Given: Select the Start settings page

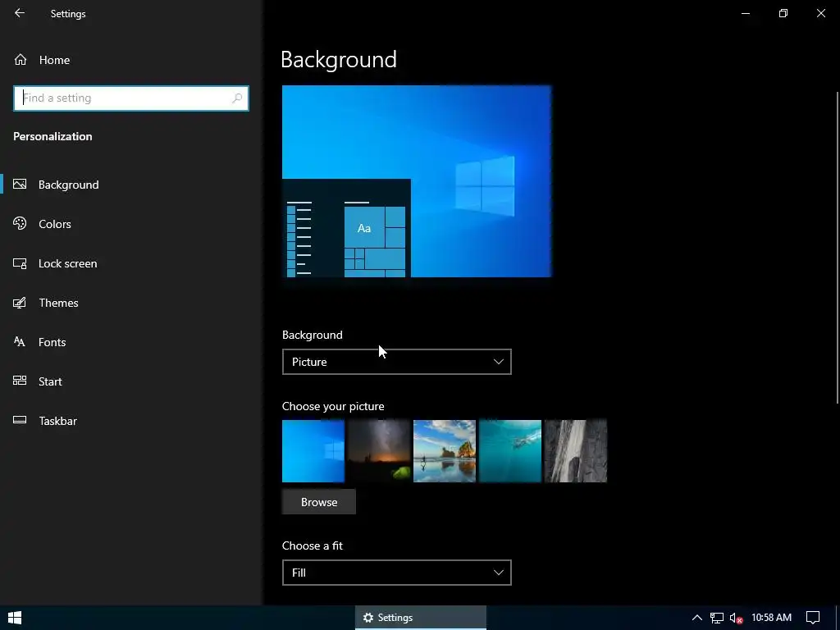Looking at the screenshot, I should 50,381.
